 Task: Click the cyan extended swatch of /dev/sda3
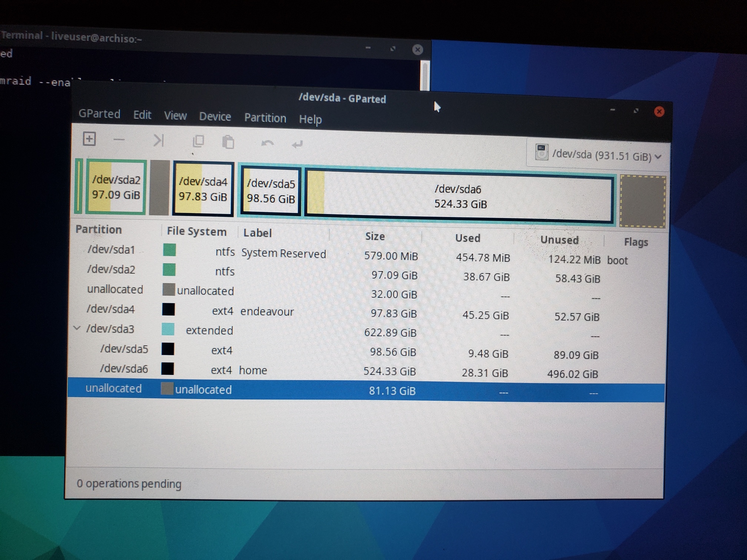[168, 329]
